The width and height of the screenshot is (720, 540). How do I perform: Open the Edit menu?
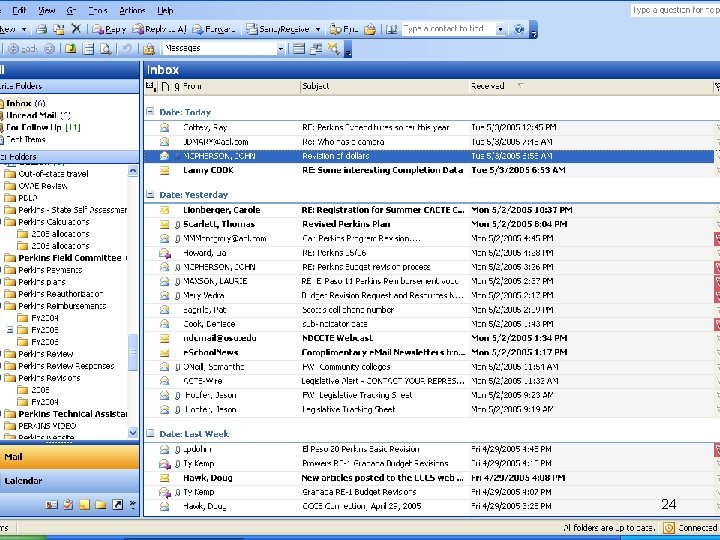point(19,10)
